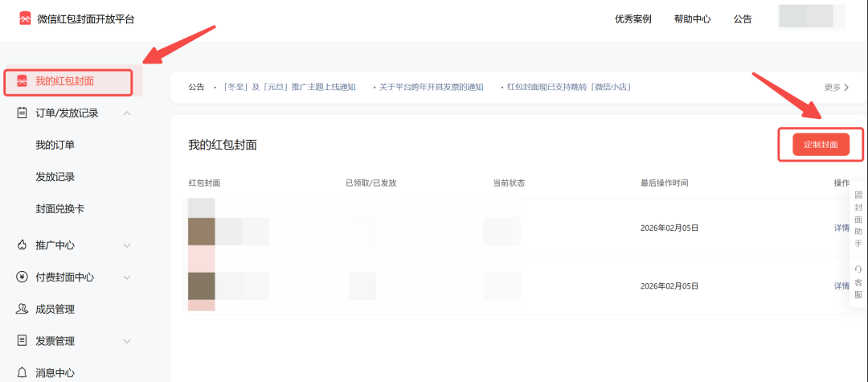Click the QR code icon for 封面助手

pyautogui.click(x=858, y=195)
